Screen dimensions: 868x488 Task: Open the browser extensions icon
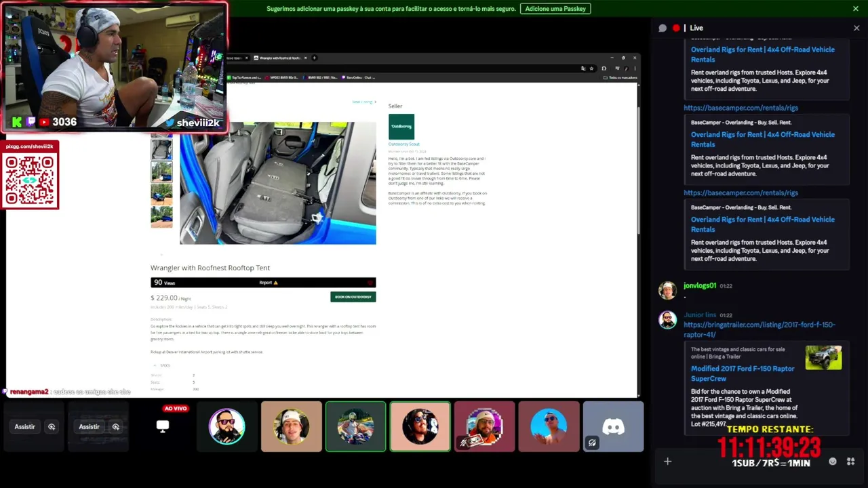[604, 68]
